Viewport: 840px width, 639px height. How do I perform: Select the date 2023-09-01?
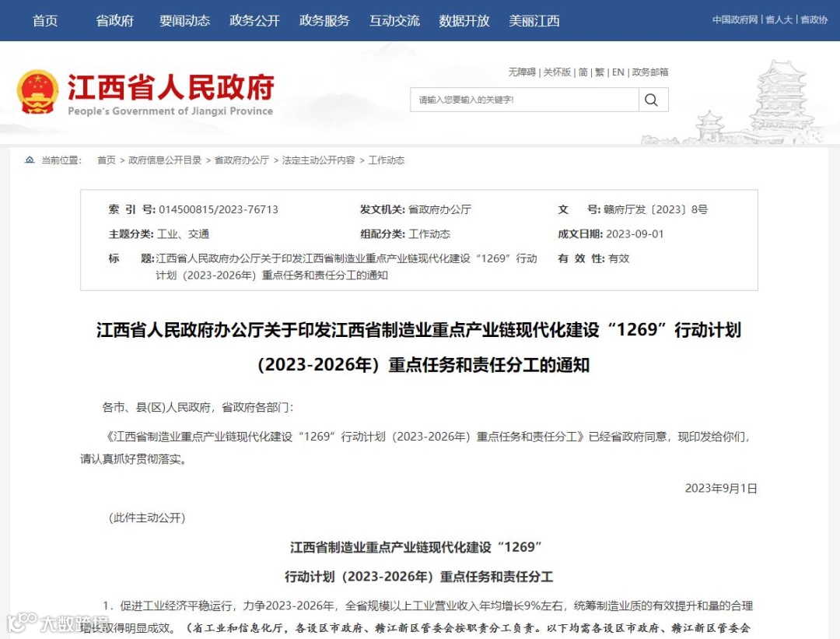[x=635, y=234]
